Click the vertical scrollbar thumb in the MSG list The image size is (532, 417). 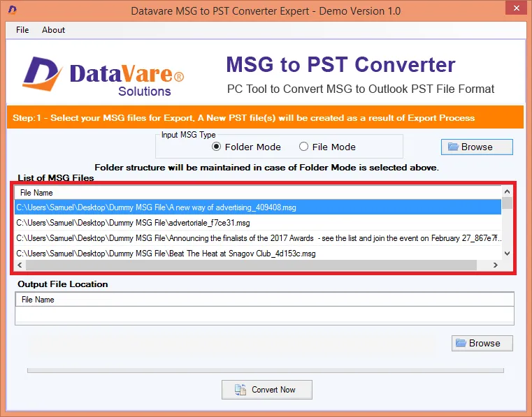tap(508, 203)
